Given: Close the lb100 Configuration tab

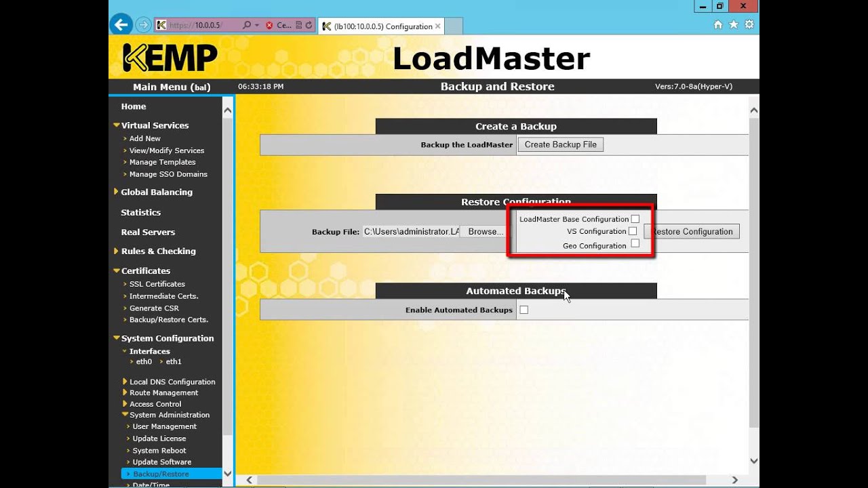Looking at the screenshot, I should tap(438, 26).
